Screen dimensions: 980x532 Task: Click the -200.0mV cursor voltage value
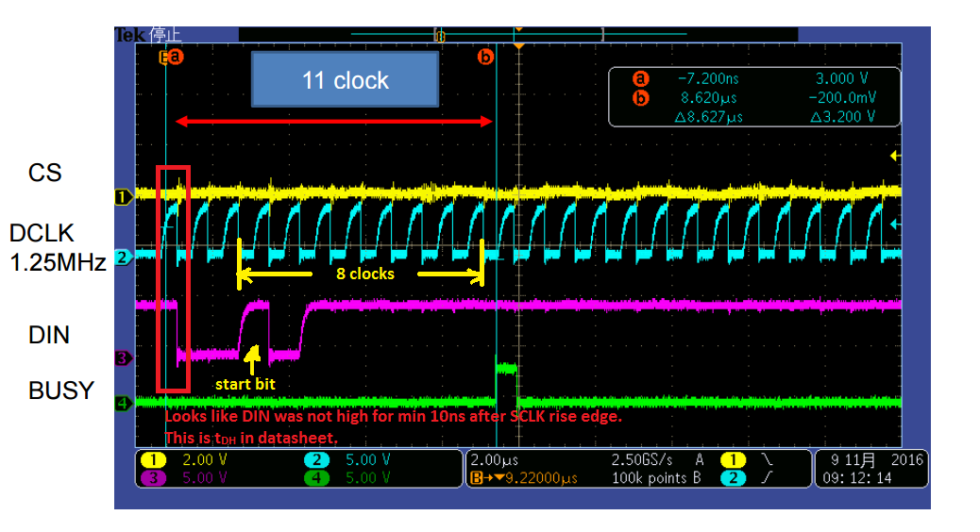[842, 98]
